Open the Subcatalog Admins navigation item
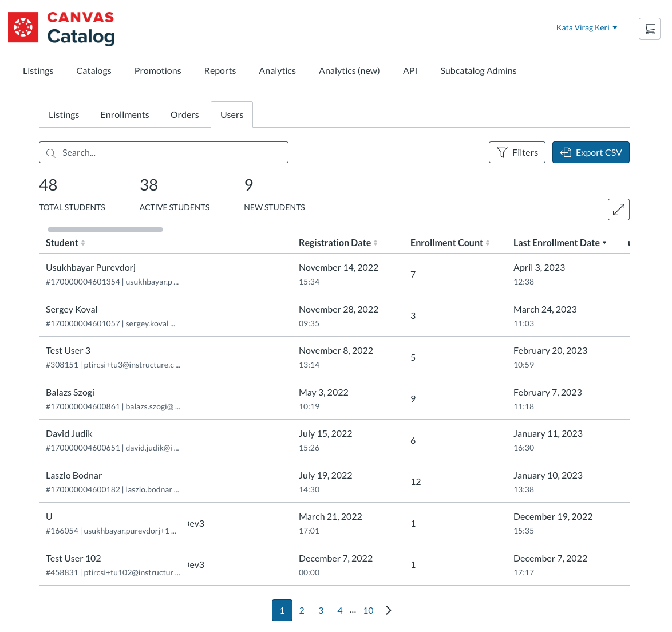The height and width of the screenshot is (632, 672). [479, 70]
